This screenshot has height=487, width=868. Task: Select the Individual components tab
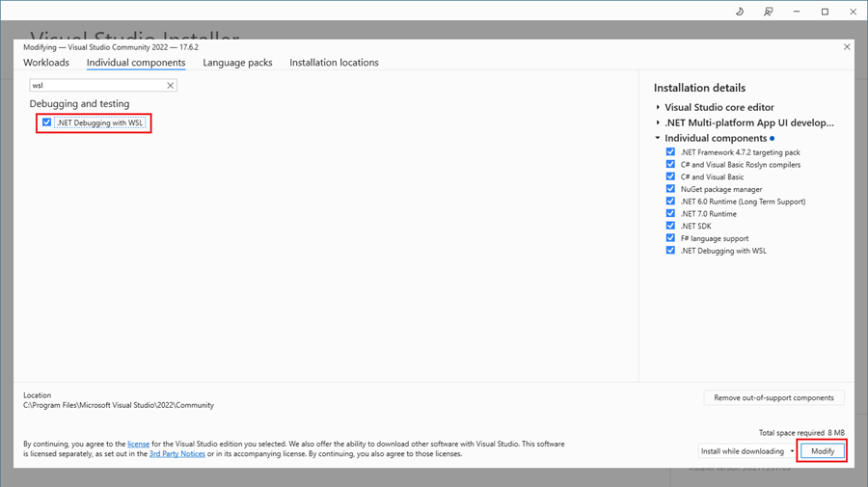(136, 63)
